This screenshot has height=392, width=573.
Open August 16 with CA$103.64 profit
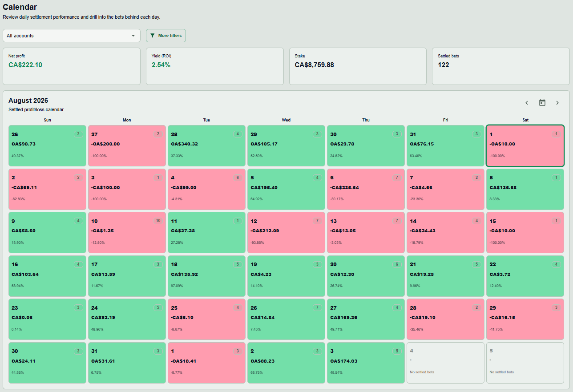coord(47,276)
